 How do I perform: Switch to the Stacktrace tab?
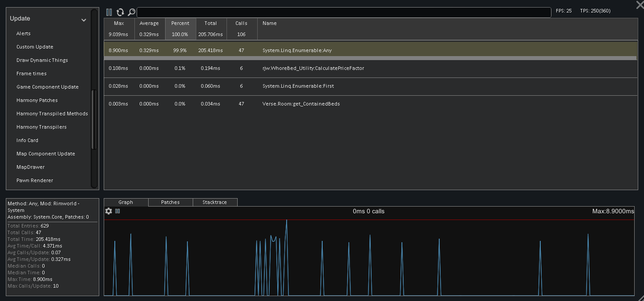pyautogui.click(x=215, y=202)
